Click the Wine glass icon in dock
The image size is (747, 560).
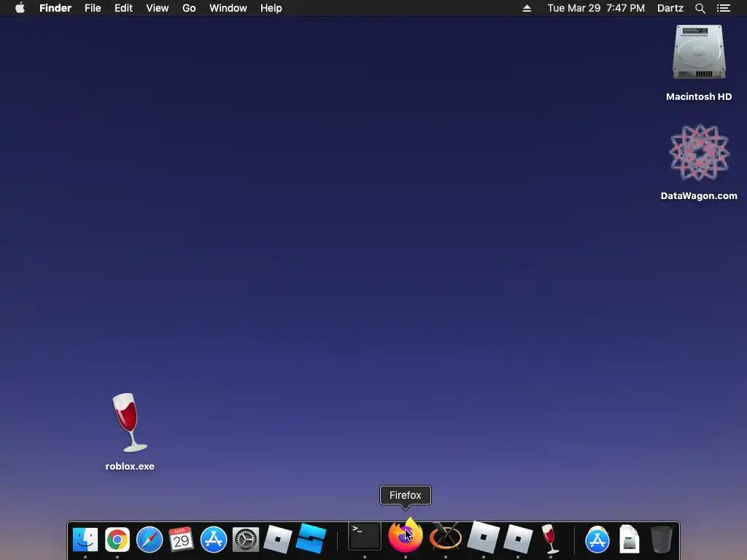click(550, 539)
